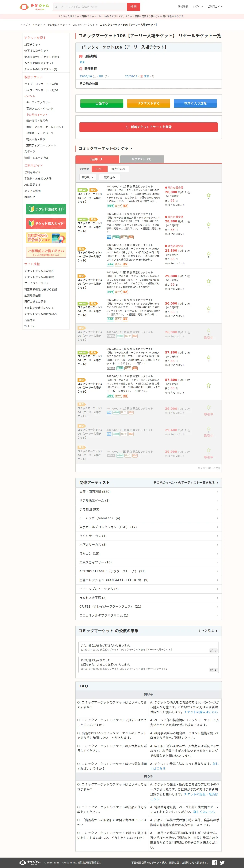Image resolution: width=244 pixels, height=868 pixels.
Task: Open the ご利用前にご覧ください banner
Action: click(x=46, y=252)
